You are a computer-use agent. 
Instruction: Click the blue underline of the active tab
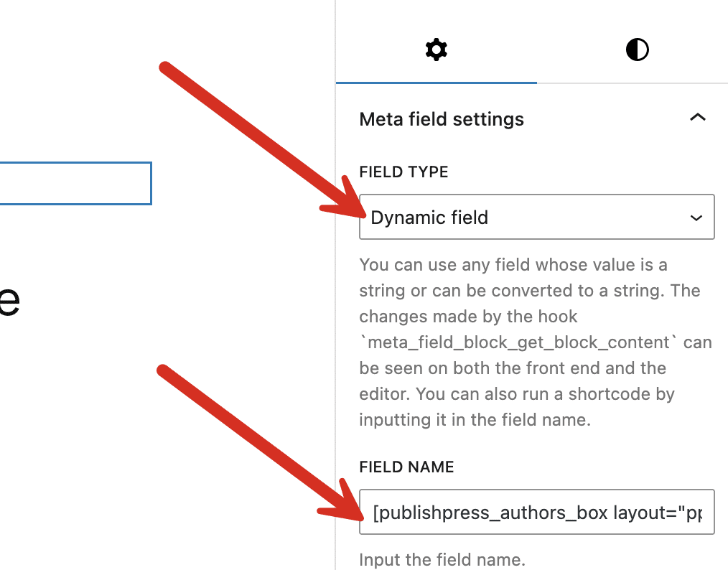coord(437,83)
